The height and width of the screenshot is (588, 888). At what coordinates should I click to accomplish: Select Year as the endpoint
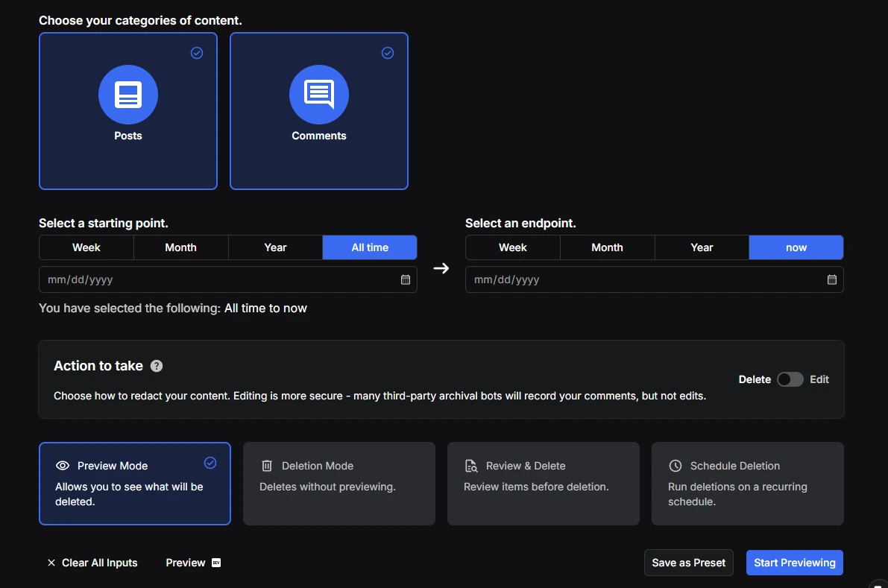click(x=702, y=247)
